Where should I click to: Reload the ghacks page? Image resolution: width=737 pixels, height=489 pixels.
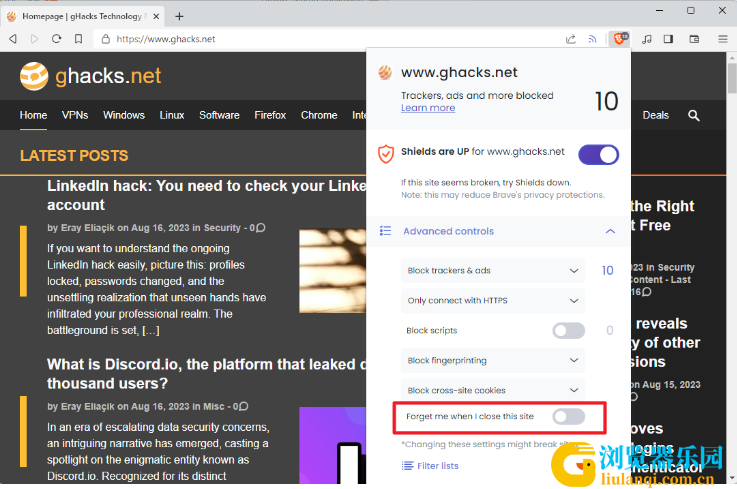click(x=56, y=39)
